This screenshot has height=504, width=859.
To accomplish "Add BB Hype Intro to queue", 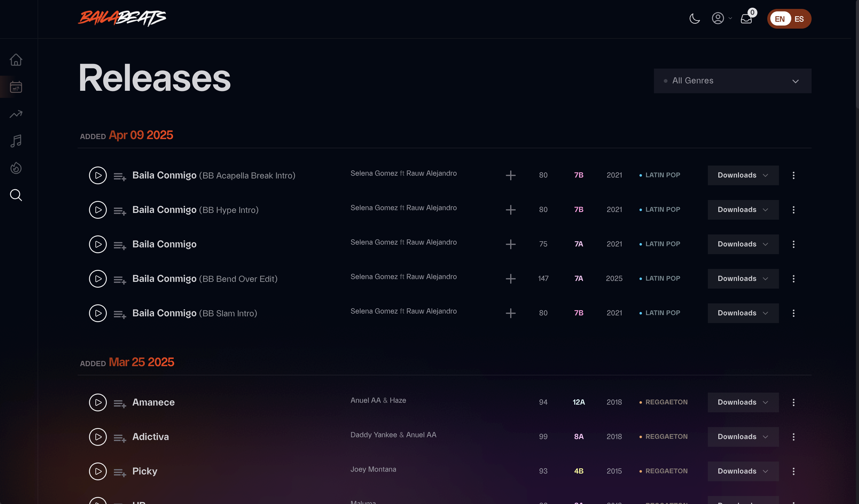I will pos(120,211).
